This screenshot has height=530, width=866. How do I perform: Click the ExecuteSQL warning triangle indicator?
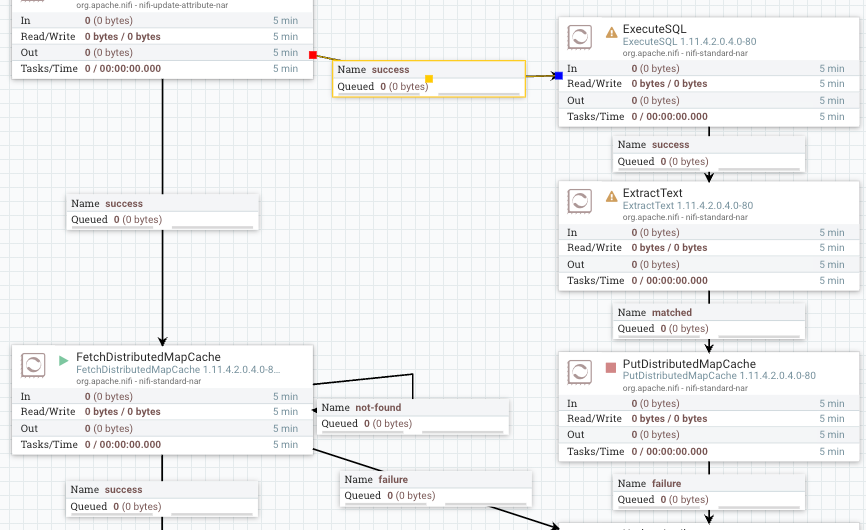click(x=611, y=33)
